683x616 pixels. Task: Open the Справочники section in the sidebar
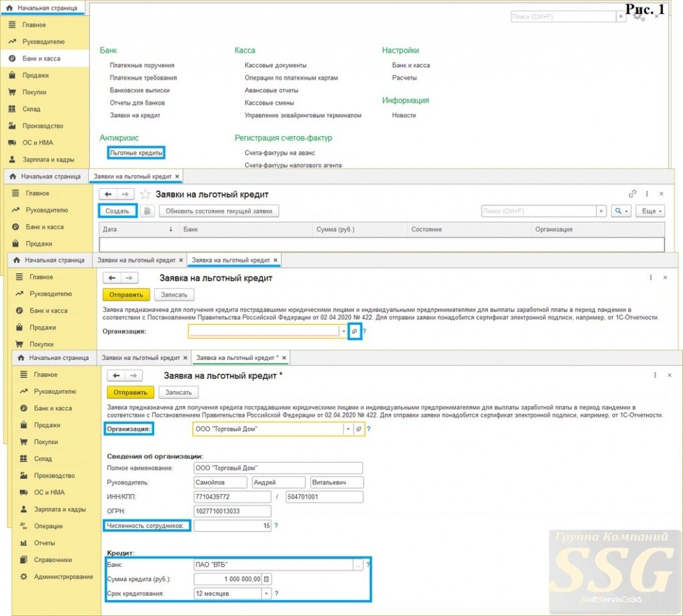(x=53, y=560)
